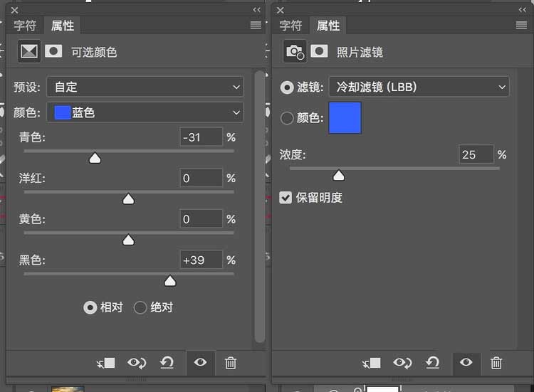Clip to layer in Photo Filter panel
The width and height of the screenshot is (534, 392).
coord(372,363)
